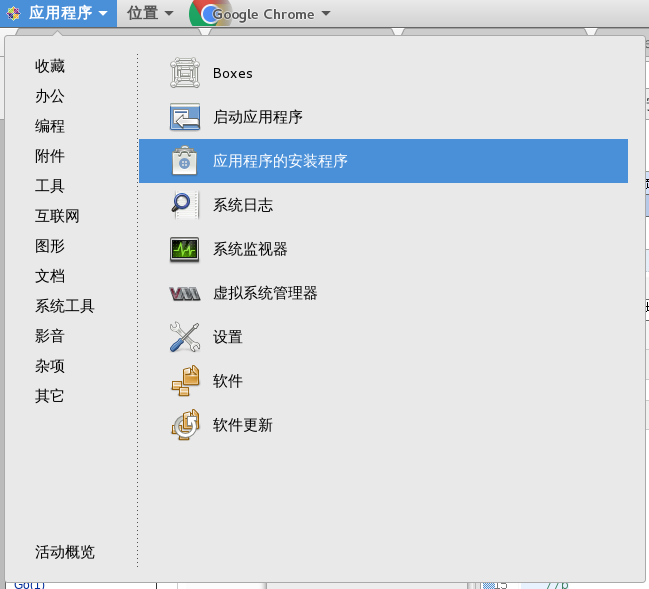
Task: Open 系统监视器 entry
Action: pyautogui.click(x=383, y=249)
